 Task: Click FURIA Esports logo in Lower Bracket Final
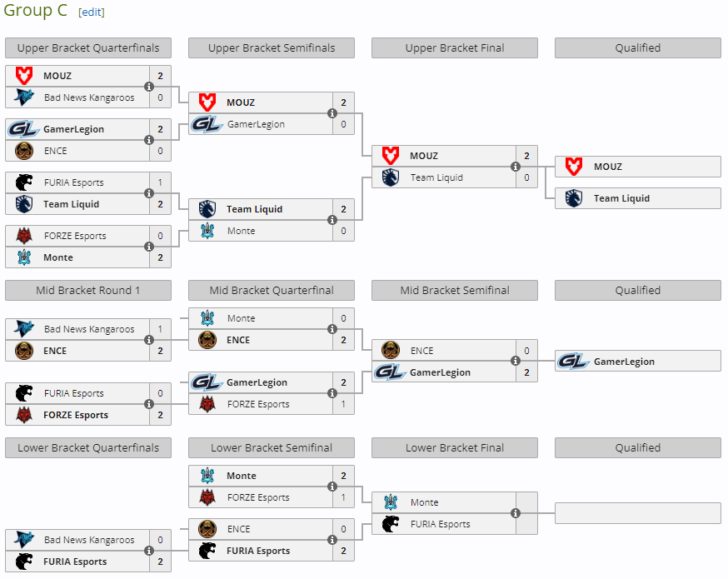click(391, 524)
